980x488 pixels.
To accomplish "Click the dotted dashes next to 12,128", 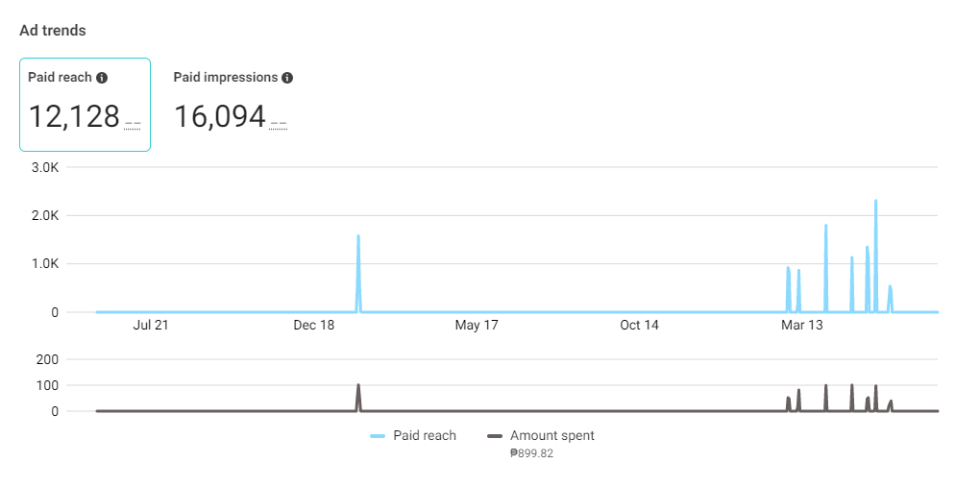I will [133, 126].
